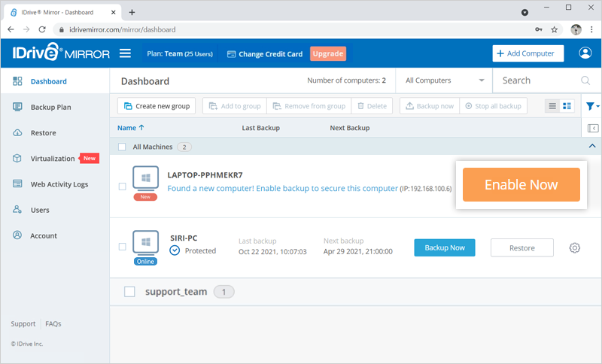Image resolution: width=602 pixels, height=364 pixels.
Task: Open the All Computers dropdown
Action: click(445, 80)
